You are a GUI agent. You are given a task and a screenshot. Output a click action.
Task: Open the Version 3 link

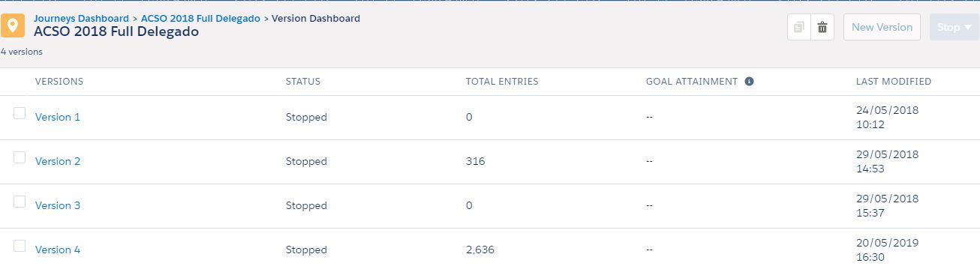(x=58, y=205)
